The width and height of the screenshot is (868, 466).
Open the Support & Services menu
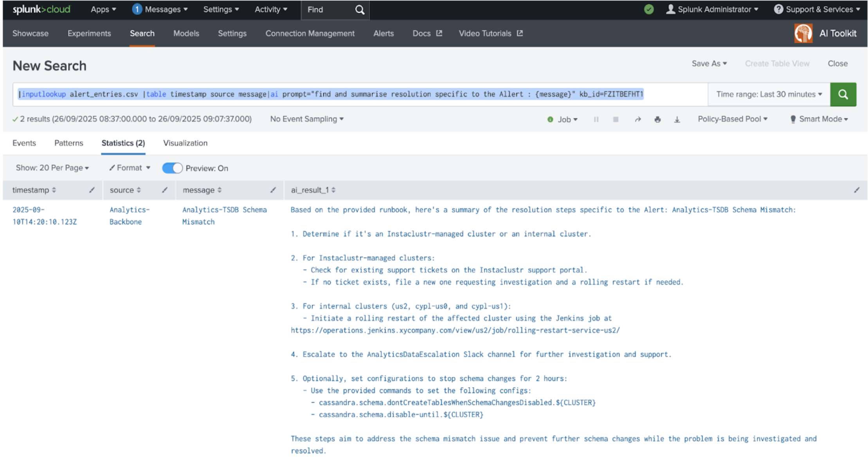(817, 9)
